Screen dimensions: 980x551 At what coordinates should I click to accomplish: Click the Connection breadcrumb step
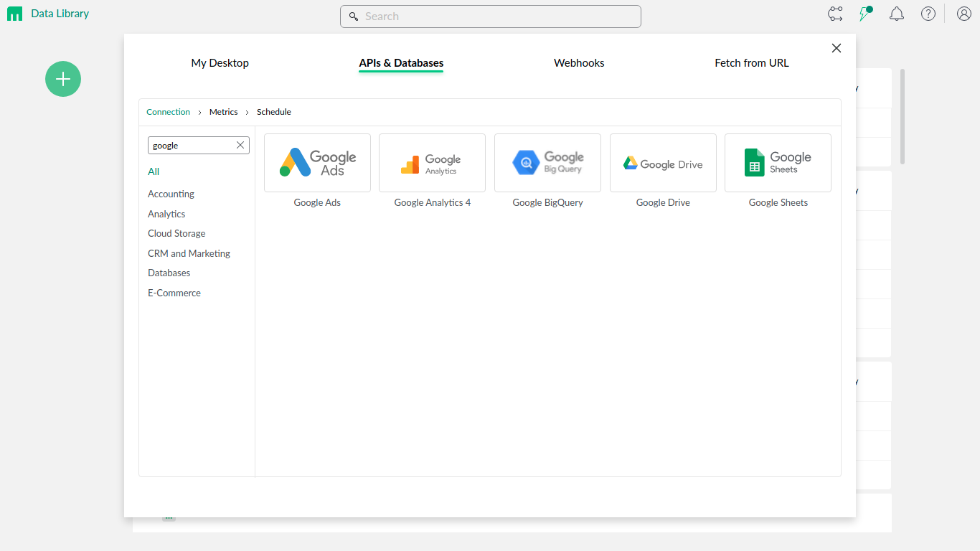[168, 112]
